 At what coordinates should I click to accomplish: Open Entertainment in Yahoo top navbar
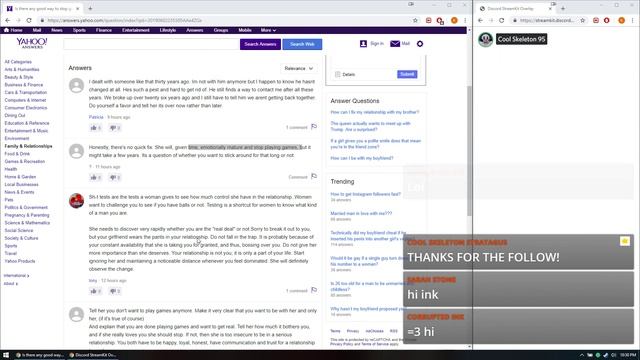pyautogui.click(x=136, y=30)
